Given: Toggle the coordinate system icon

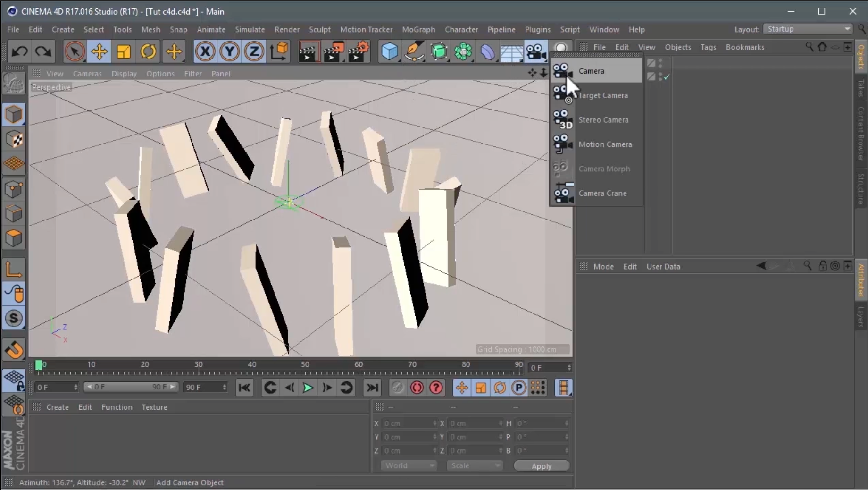Looking at the screenshot, I should click(x=279, y=51).
